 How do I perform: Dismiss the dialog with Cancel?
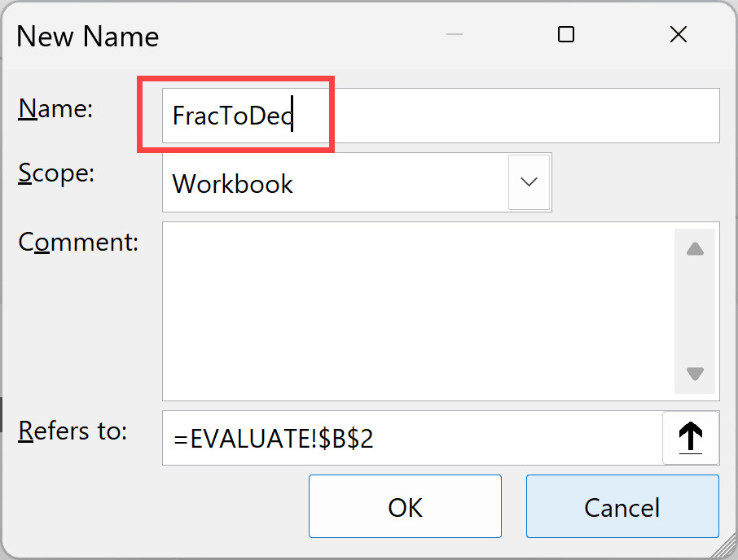click(x=622, y=506)
